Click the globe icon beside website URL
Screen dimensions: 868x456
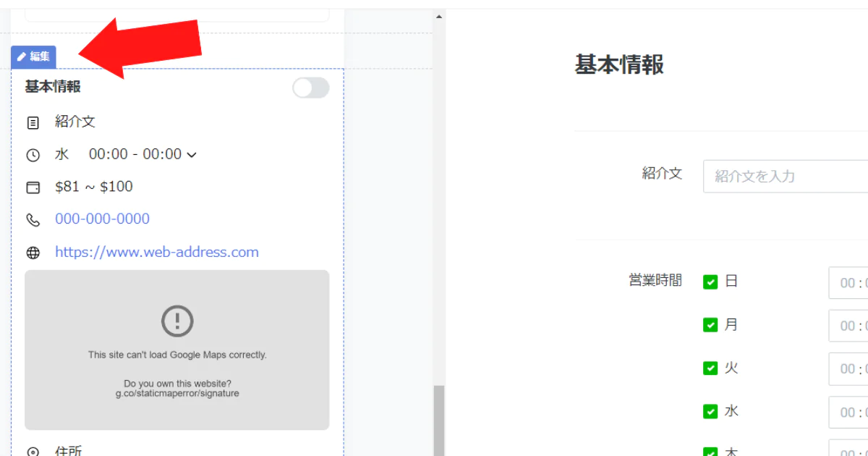[x=33, y=253]
